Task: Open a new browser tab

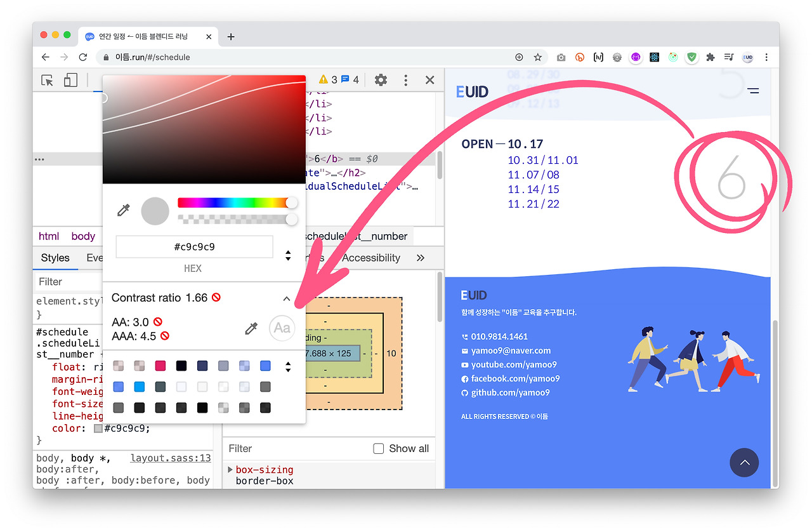Action: point(231,37)
